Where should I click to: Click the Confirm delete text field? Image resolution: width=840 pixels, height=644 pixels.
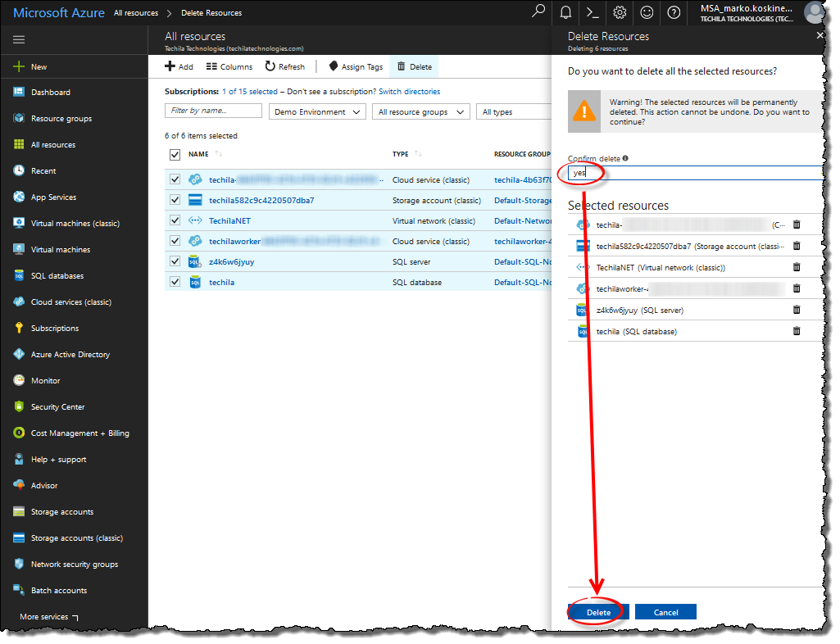696,173
